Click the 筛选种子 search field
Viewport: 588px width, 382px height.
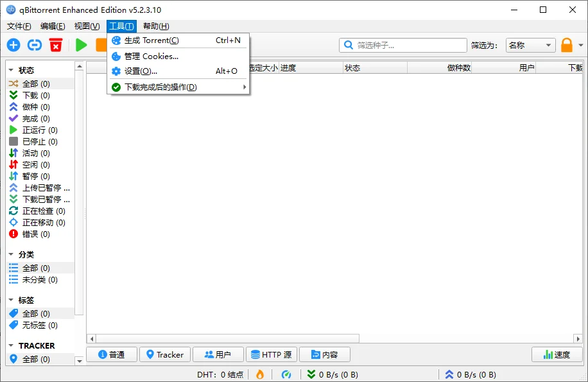(403, 46)
